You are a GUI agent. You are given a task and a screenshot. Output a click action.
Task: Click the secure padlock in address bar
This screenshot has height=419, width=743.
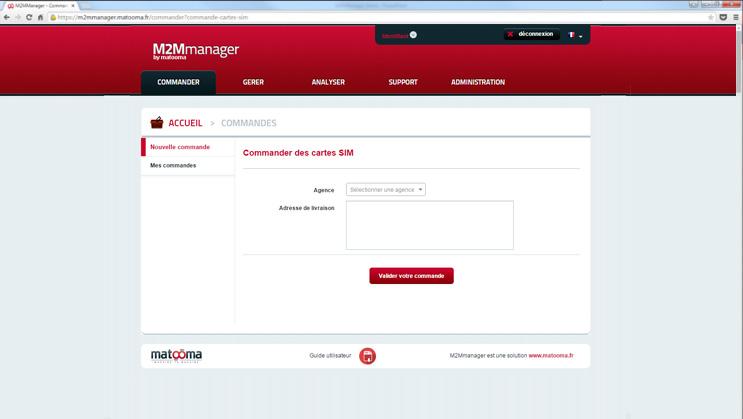(x=53, y=17)
